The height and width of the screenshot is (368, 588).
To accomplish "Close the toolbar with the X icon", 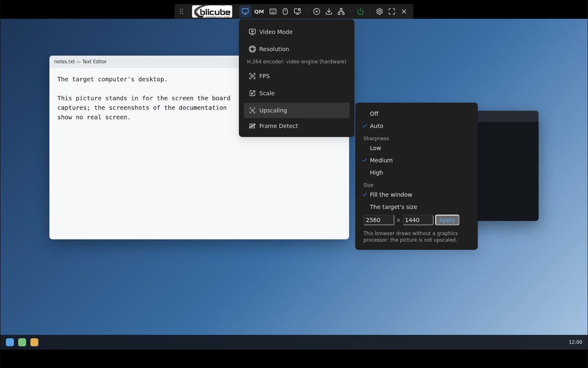I will [x=404, y=11].
